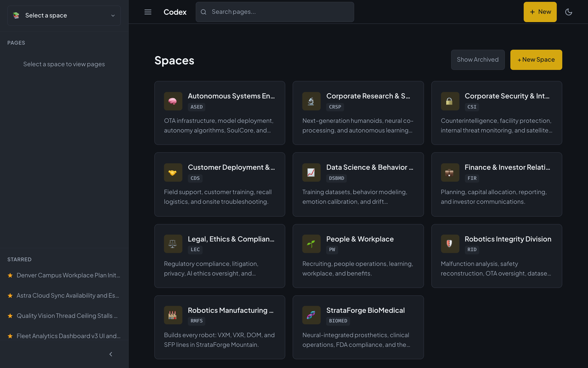This screenshot has height=368, width=588.
Task: Open the Legal, Ethics & Compliance title
Action: click(x=232, y=239)
